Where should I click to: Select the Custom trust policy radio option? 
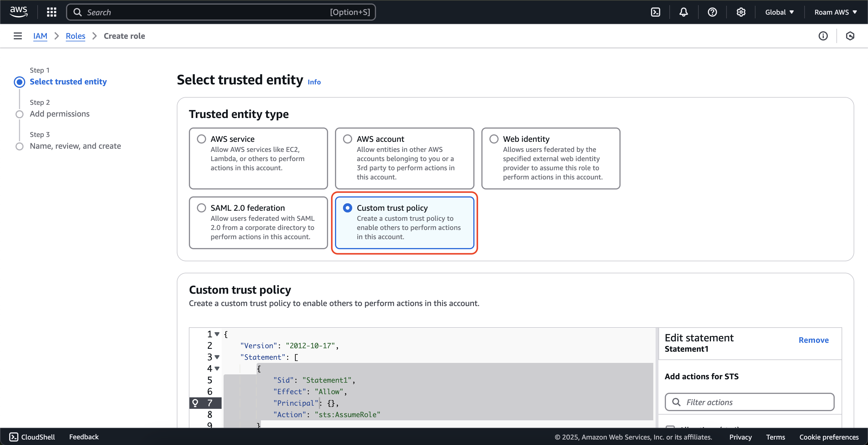[347, 208]
